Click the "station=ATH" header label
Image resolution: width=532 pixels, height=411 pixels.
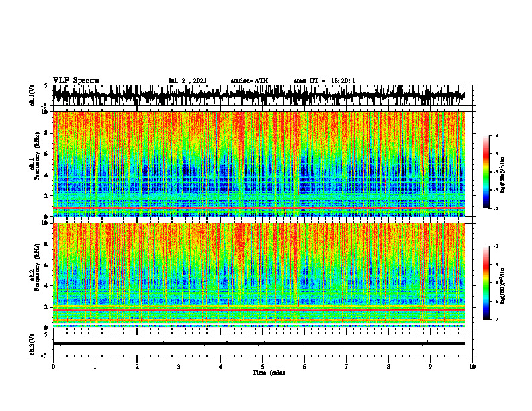[x=249, y=81]
